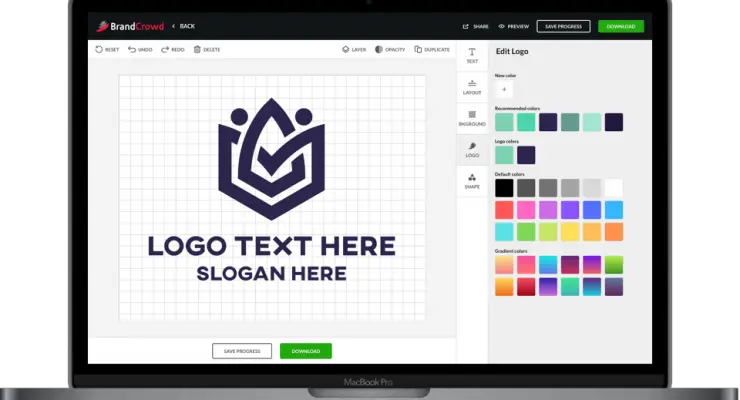Open the Layout tab
Viewport: 740px width, 400px height.
click(472, 87)
